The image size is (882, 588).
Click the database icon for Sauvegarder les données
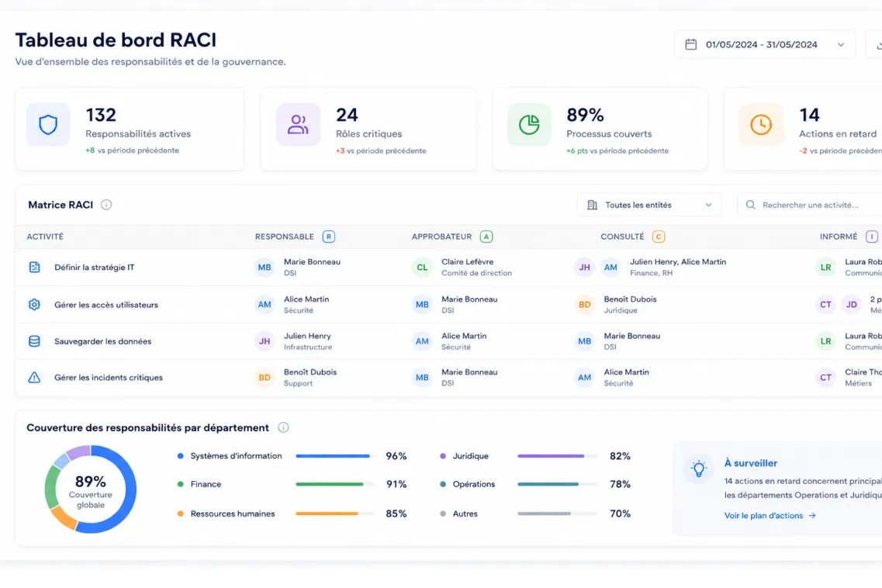(x=34, y=341)
